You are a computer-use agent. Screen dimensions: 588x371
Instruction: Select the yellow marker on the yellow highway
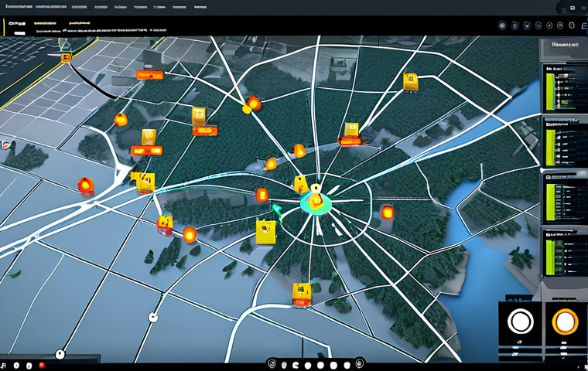tap(67, 57)
